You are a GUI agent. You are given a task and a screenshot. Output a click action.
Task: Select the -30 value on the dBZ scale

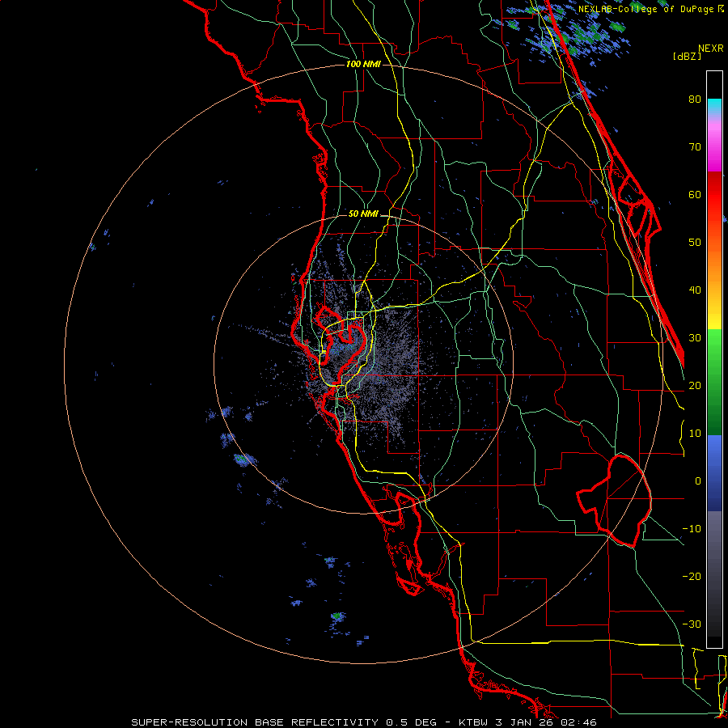pos(692,624)
